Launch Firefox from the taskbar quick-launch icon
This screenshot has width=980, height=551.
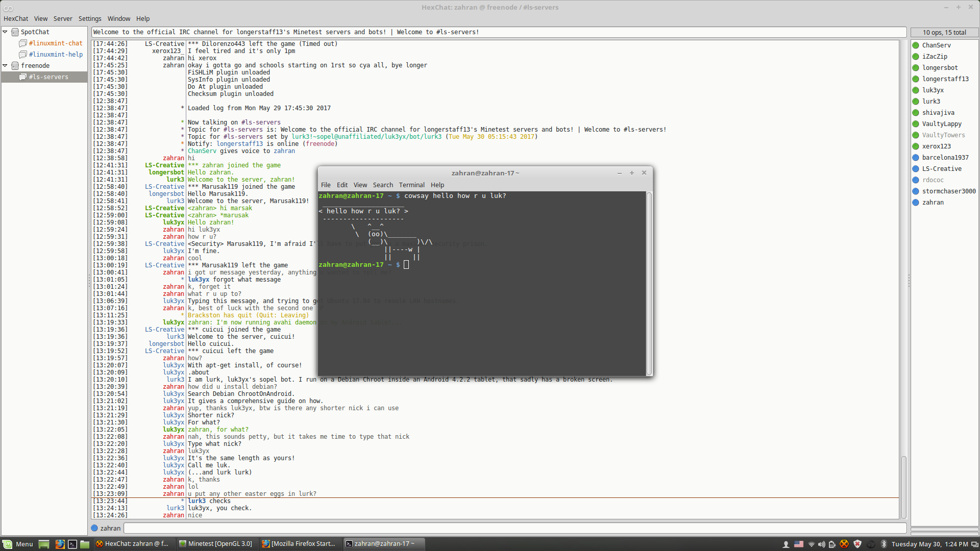click(60, 544)
